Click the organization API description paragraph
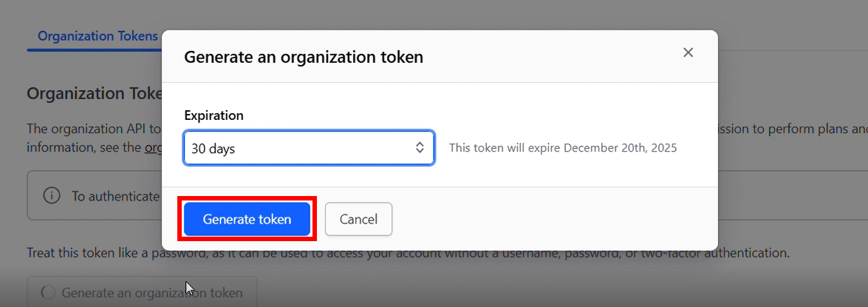 [x=94, y=138]
